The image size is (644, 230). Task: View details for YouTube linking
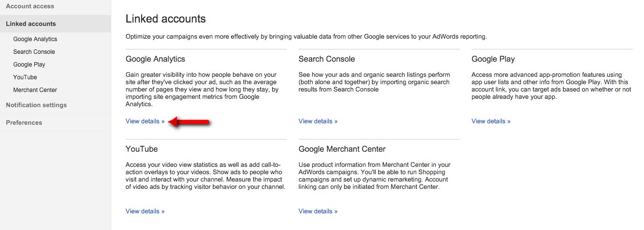tap(145, 211)
